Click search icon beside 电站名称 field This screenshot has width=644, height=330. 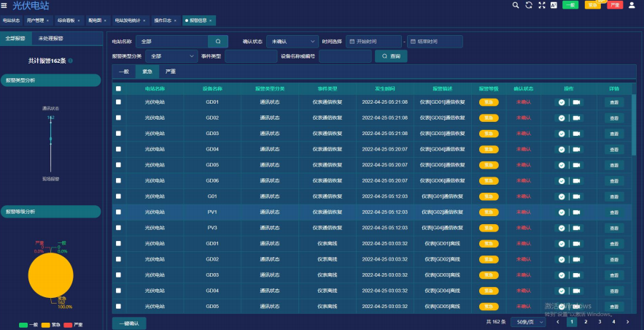218,42
